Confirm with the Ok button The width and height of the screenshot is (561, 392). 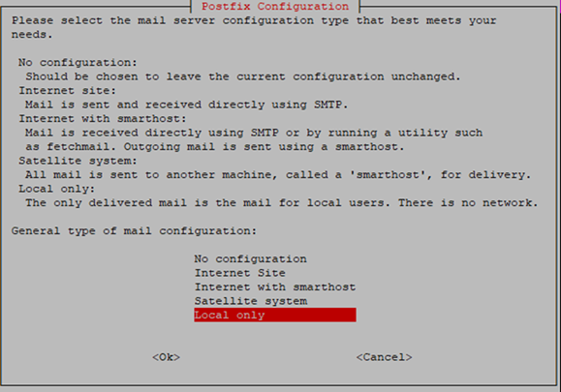tap(166, 357)
